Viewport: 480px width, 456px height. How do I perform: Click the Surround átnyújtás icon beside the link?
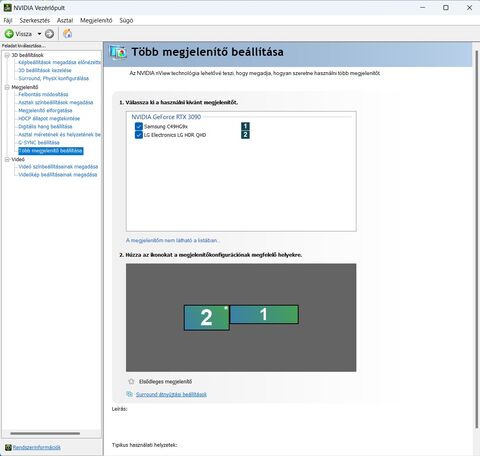(x=130, y=394)
